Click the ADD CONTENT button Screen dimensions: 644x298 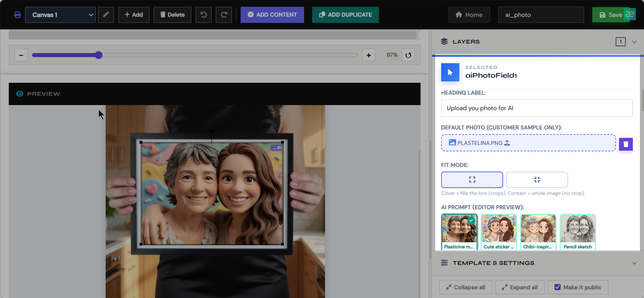tap(272, 15)
